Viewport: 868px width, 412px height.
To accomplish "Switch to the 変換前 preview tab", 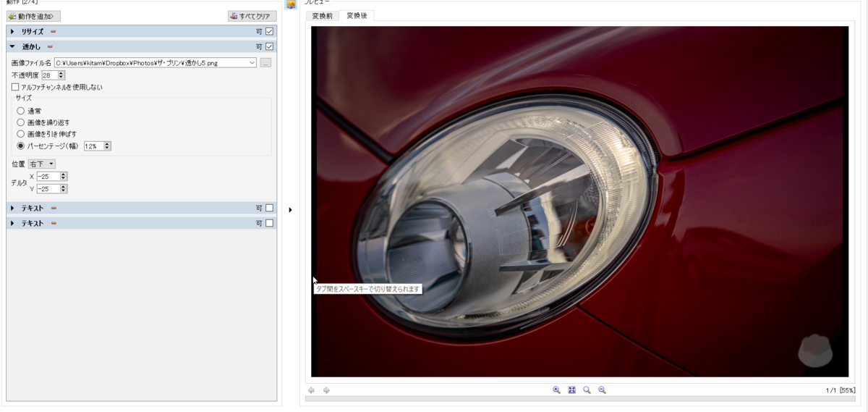I will point(322,16).
